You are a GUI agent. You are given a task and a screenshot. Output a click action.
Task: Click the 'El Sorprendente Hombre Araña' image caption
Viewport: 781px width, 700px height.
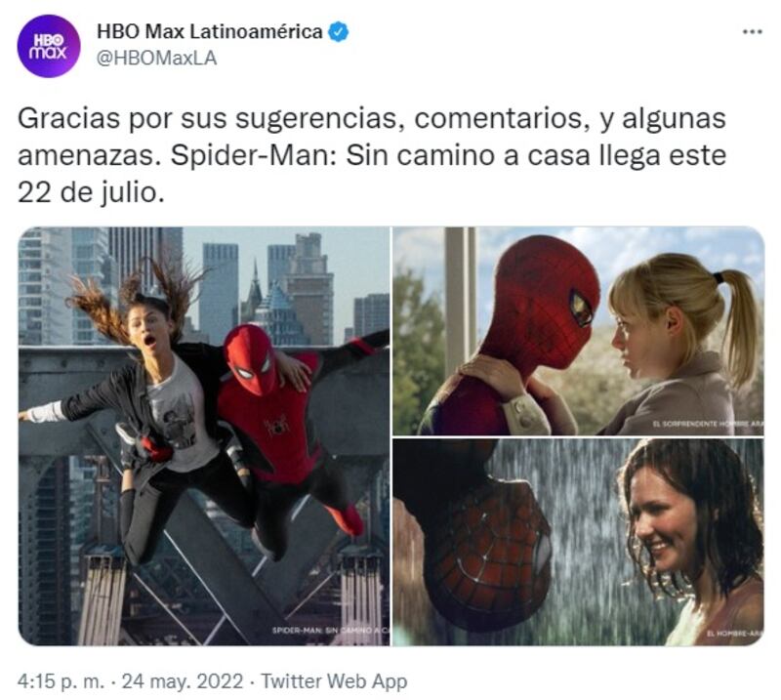707,424
